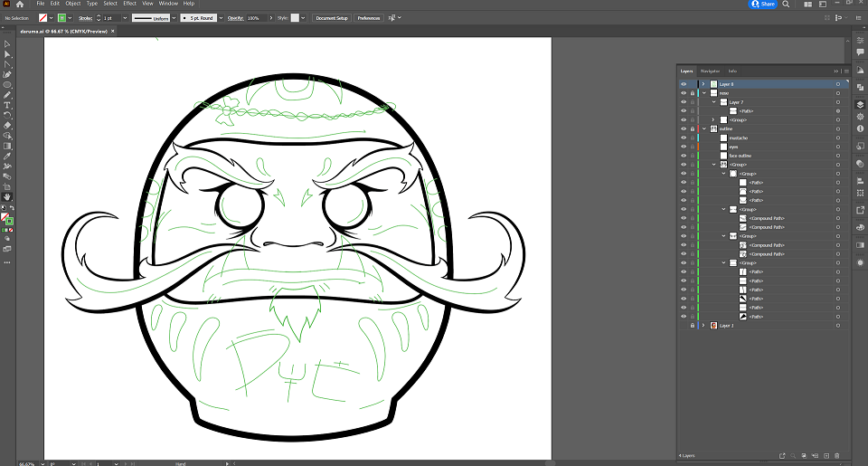Select the Rotate tool
The image size is (868, 466).
click(x=7, y=115)
